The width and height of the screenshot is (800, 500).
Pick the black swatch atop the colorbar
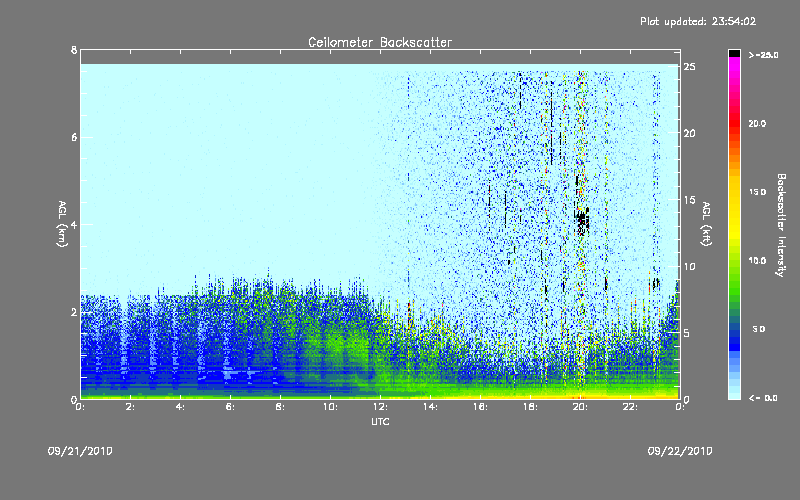coord(734,53)
